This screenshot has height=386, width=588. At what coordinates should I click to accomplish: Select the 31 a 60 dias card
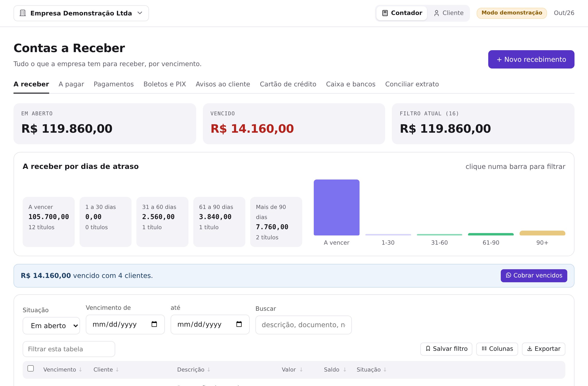162,222
